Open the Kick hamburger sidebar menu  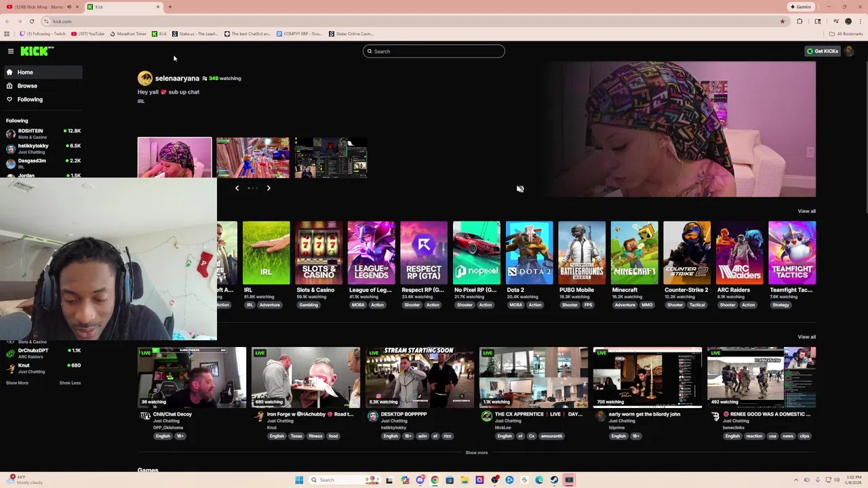point(10,52)
